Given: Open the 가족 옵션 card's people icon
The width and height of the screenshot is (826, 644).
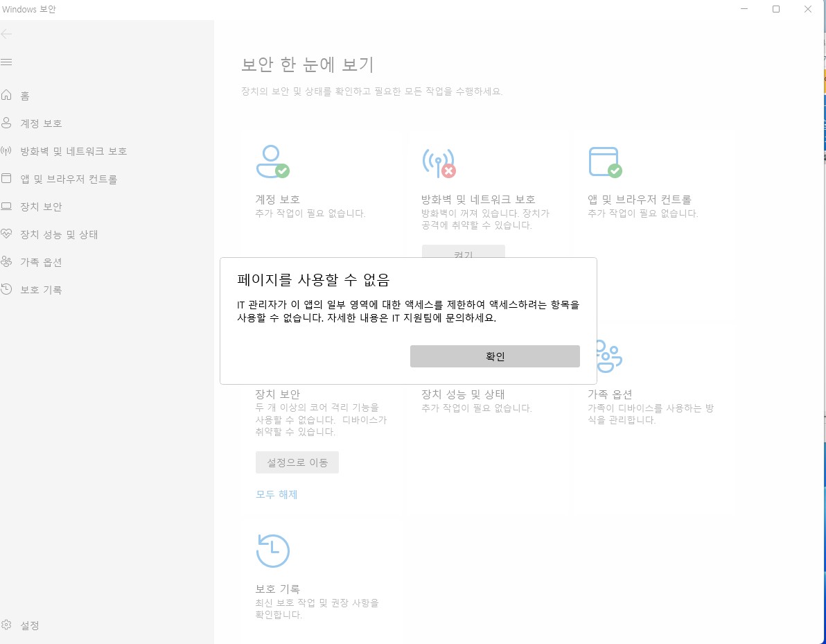Looking at the screenshot, I should click(x=609, y=356).
